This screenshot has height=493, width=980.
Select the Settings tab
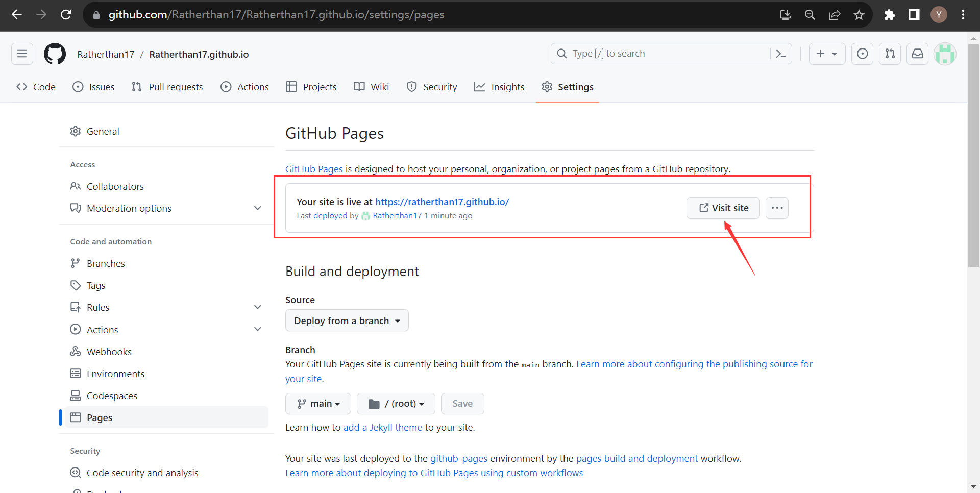pyautogui.click(x=568, y=87)
